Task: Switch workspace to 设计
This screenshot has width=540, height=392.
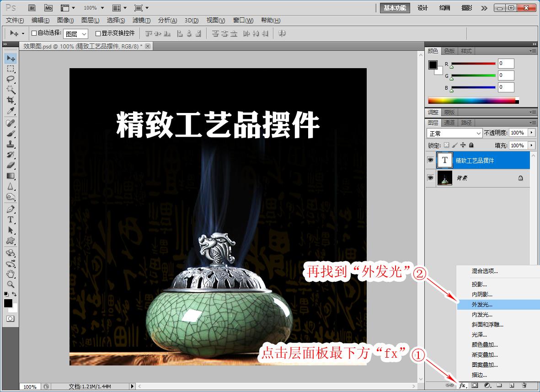Action: point(422,8)
